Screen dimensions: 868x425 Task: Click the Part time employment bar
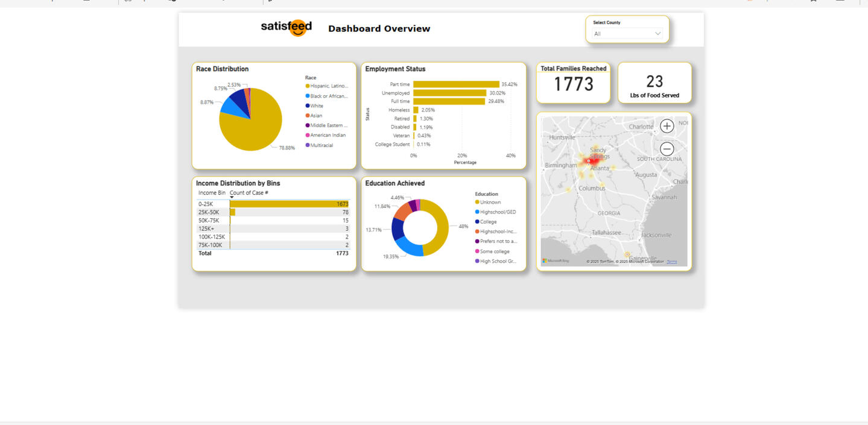pyautogui.click(x=456, y=84)
